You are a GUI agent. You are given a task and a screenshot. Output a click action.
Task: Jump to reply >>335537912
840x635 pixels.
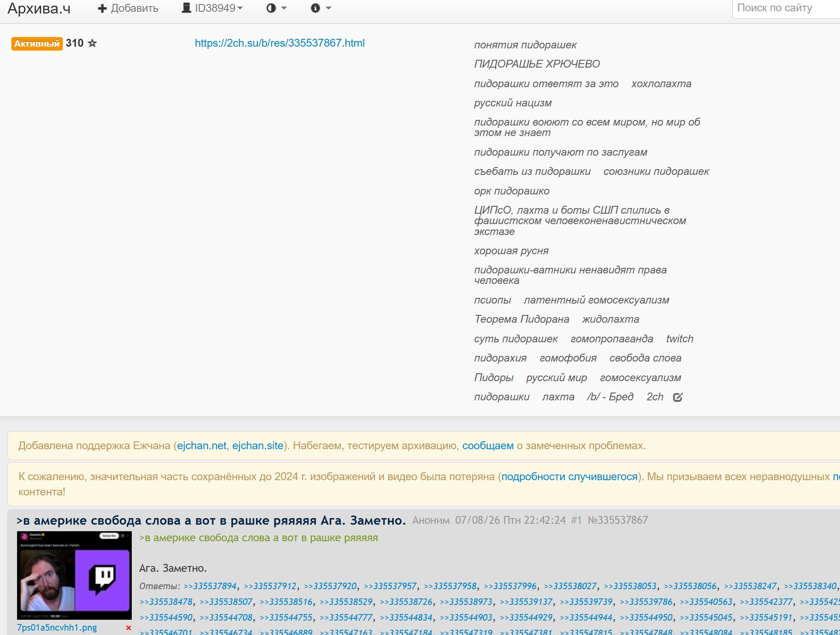[x=270, y=586]
